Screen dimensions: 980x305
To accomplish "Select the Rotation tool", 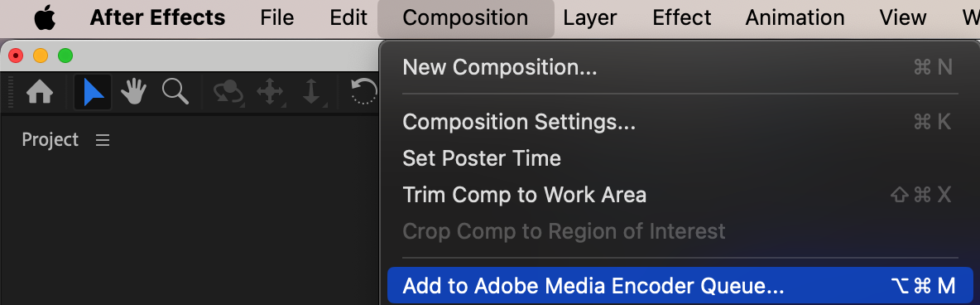I will (x=363, y=92).
